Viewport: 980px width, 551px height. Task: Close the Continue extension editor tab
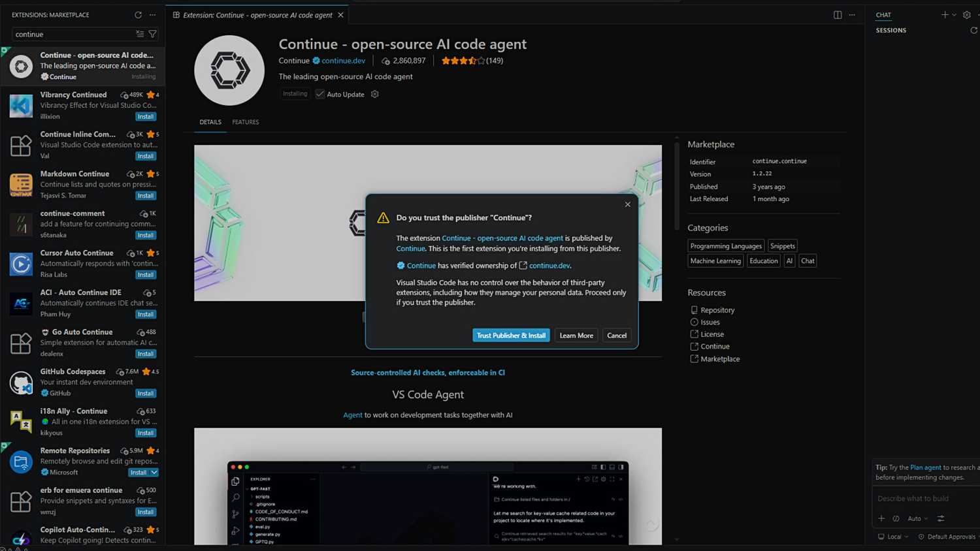click(x=340, y=15)
